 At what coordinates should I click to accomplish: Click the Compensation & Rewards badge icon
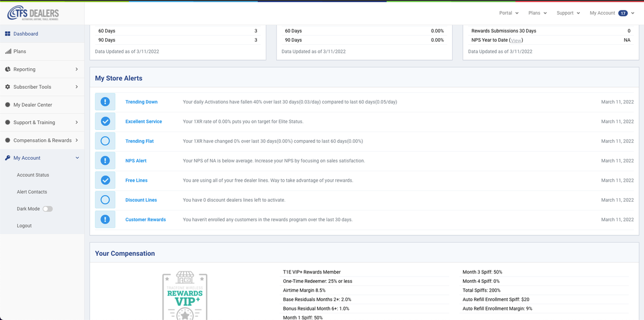tap(8, 140)
